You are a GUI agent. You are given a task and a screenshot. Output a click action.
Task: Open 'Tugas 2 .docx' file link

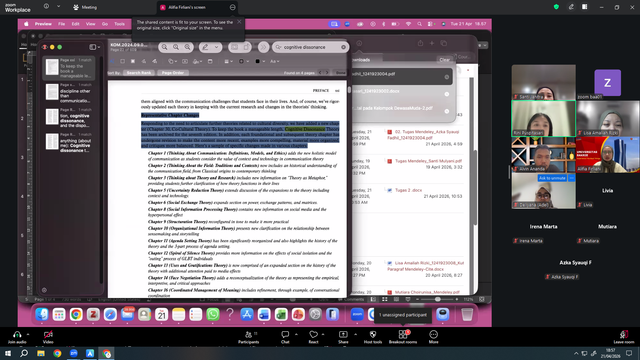pos(408,190)
